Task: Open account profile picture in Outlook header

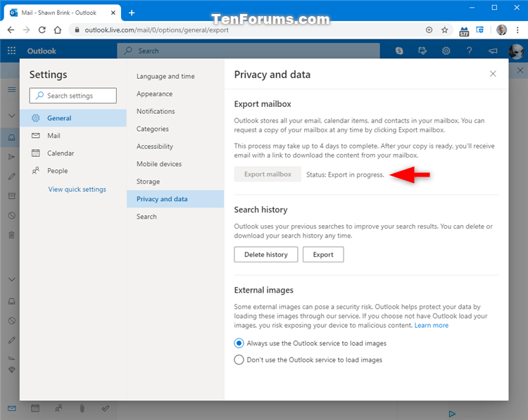Action: 516,51
